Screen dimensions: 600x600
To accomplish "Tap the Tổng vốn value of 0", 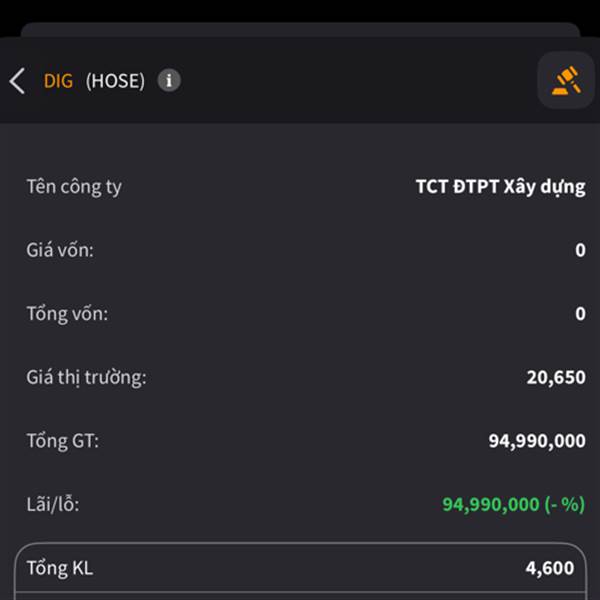I will 580,314.
